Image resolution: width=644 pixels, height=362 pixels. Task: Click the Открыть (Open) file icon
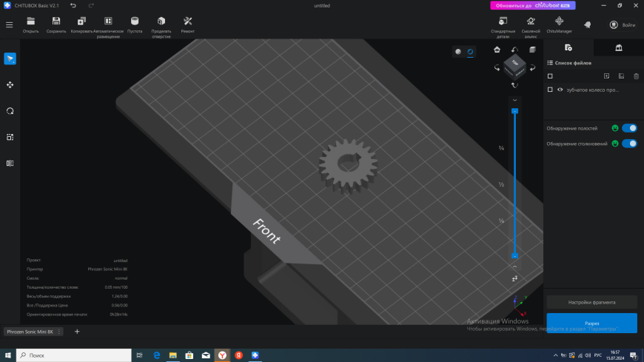click(31, 24)
